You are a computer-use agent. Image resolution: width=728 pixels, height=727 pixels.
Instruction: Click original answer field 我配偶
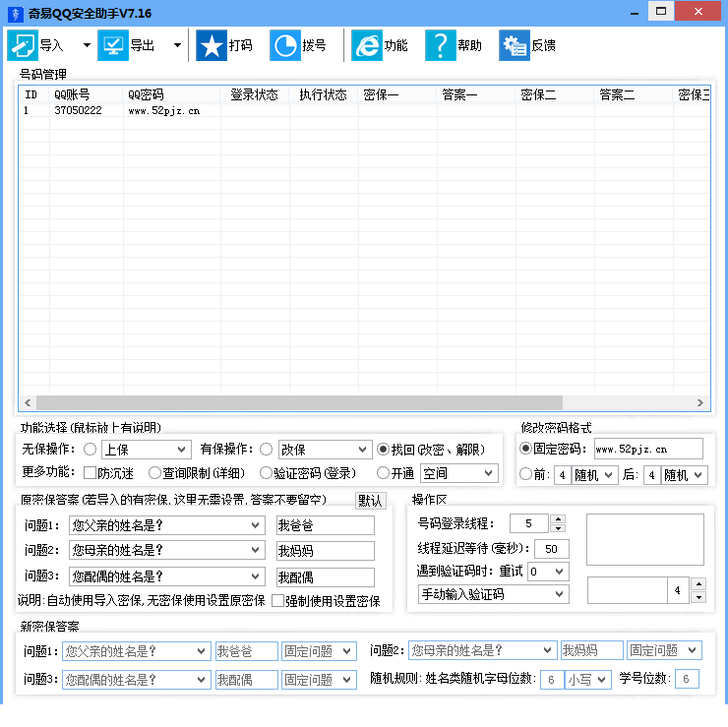coord(326,577)
